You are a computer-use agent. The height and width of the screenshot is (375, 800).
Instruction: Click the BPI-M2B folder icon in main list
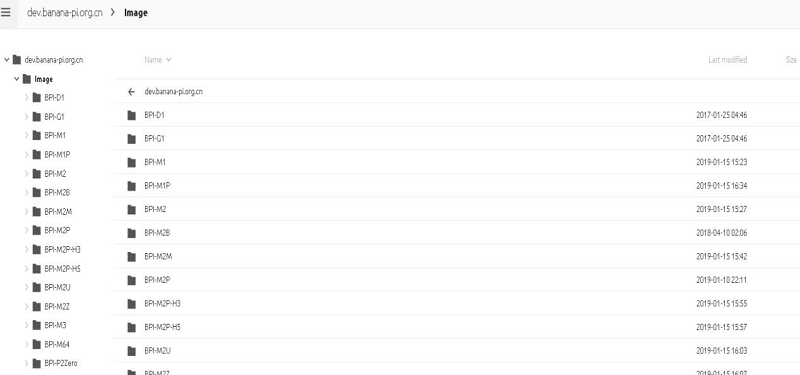tap(132, 233)
